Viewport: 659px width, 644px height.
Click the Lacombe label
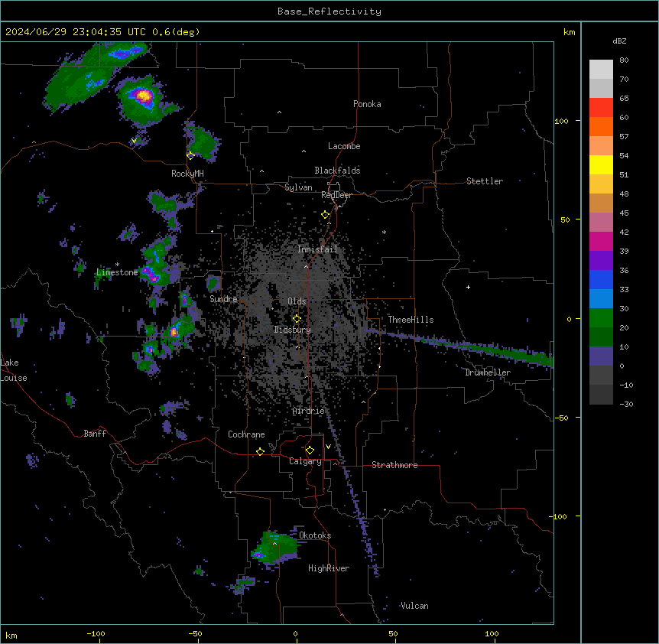344,146
